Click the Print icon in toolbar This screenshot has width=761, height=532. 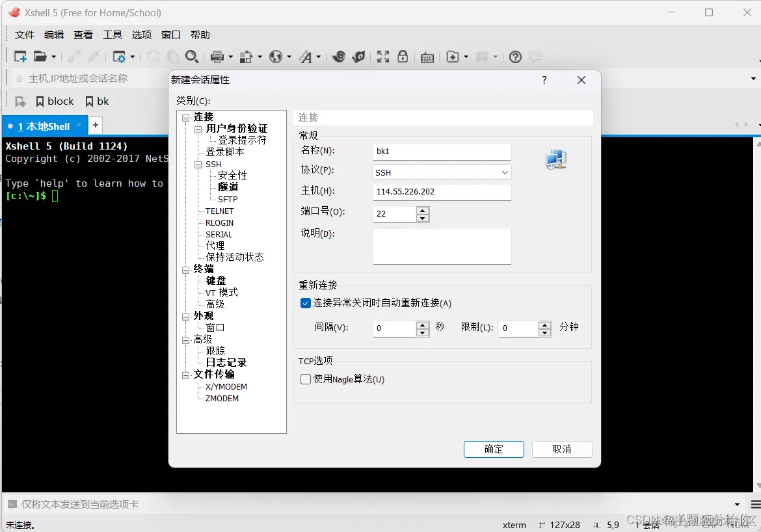click(x=217, y=57)
